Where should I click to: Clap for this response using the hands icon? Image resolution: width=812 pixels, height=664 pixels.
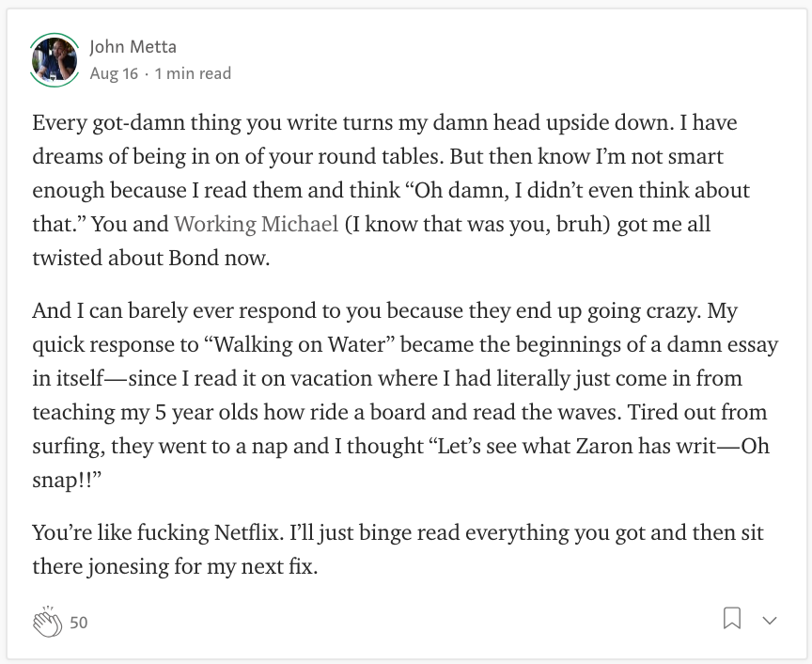click(x=47, y=621)
